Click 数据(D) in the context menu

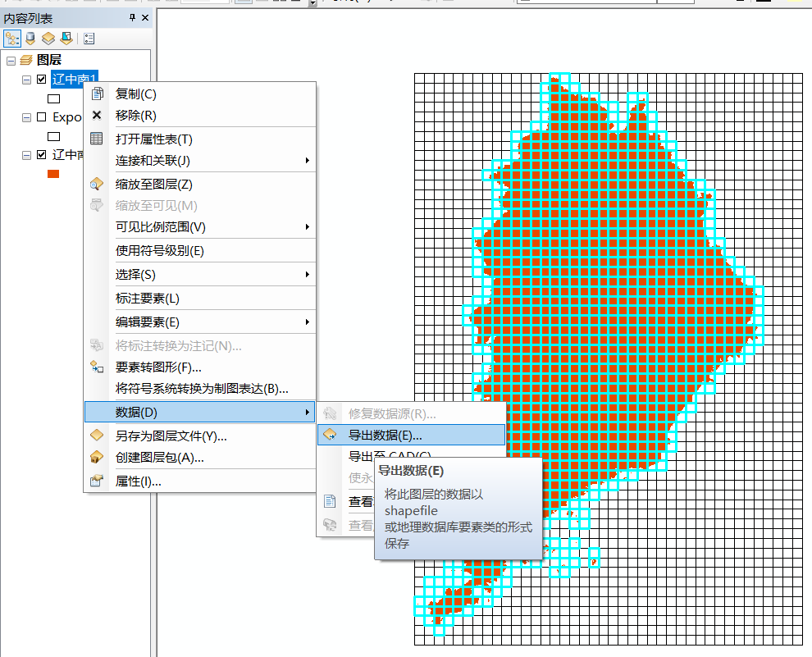click(131, 412)
